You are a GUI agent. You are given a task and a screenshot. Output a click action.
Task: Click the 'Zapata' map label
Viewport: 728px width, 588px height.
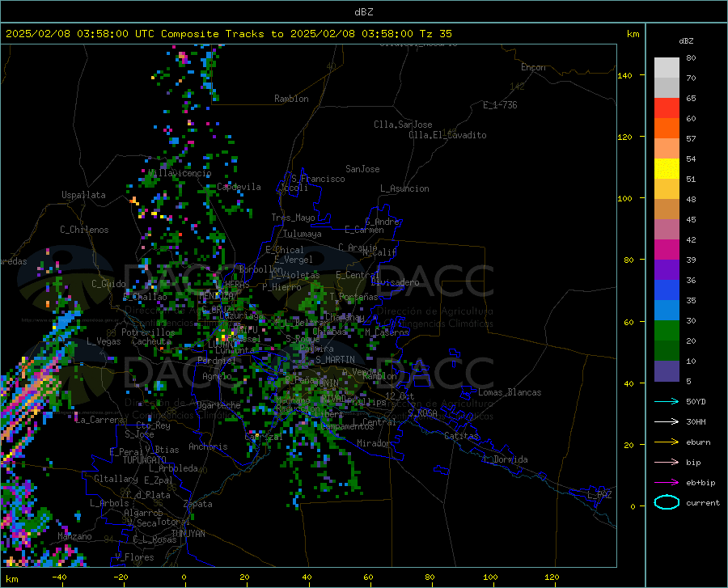198,504
